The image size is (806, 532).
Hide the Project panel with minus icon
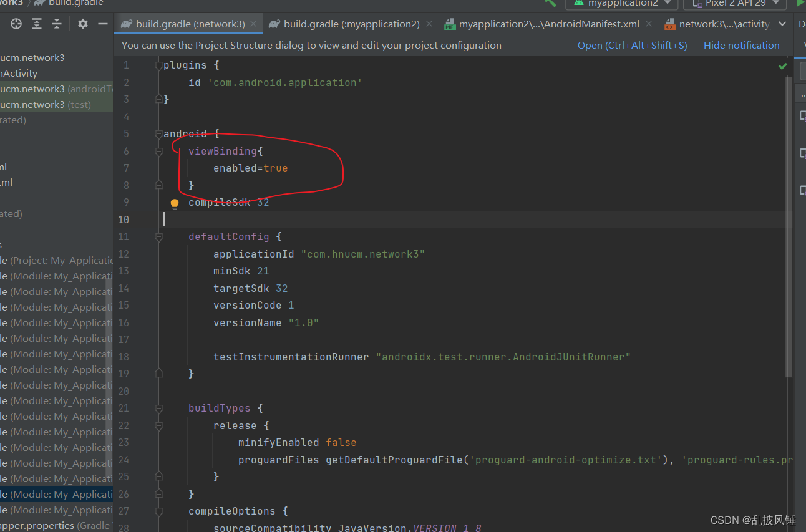pos(103,24)
